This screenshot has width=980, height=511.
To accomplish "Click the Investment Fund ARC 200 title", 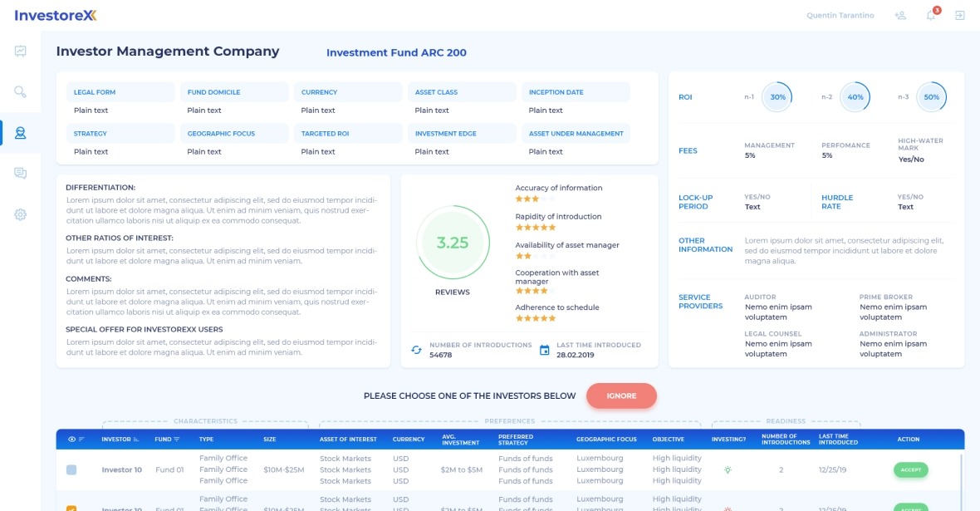I will [396, 52].
